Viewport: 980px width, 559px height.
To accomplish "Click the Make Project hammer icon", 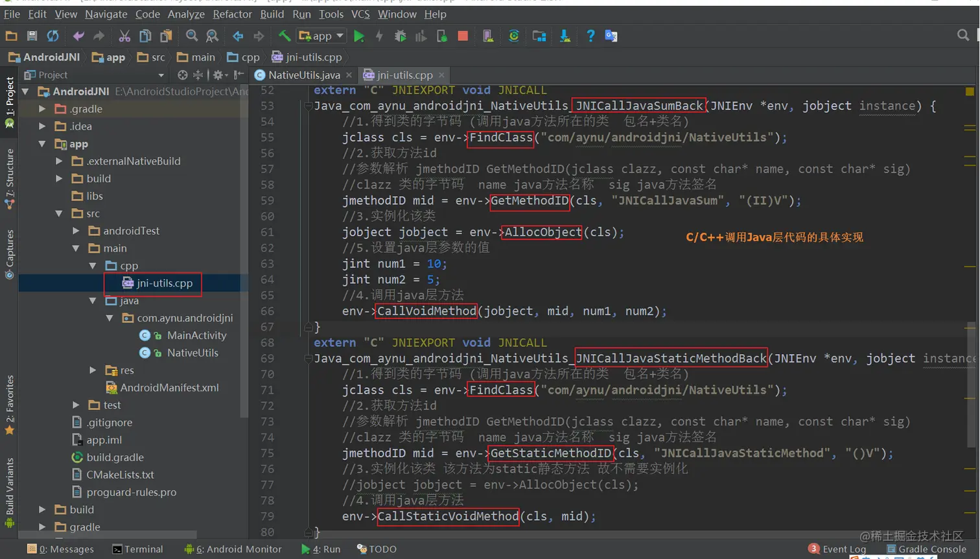I will [284, 36].
